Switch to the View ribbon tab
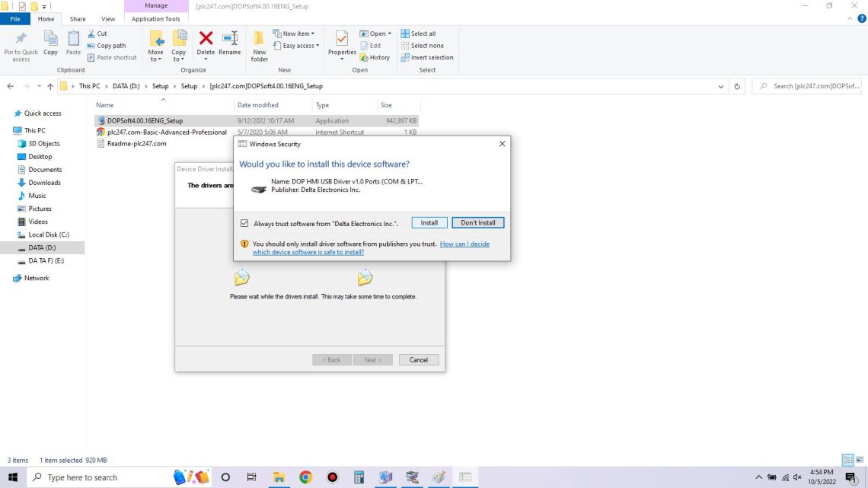The image size is (868, 488). coord(108,19)
